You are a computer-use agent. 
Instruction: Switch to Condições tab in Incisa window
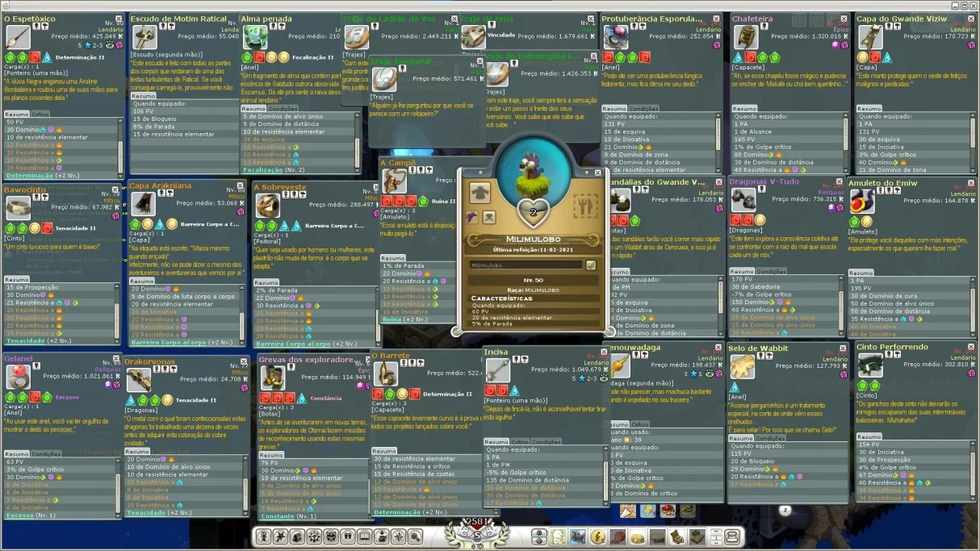pos(547,442)
